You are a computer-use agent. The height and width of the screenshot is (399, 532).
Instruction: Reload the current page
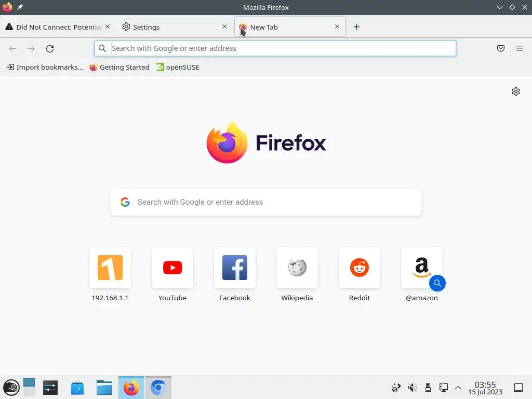pos(50,48)
